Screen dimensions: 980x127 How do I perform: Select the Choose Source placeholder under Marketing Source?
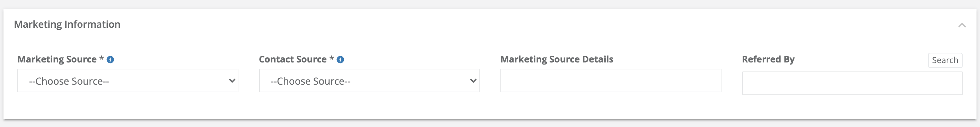point(69,81)
